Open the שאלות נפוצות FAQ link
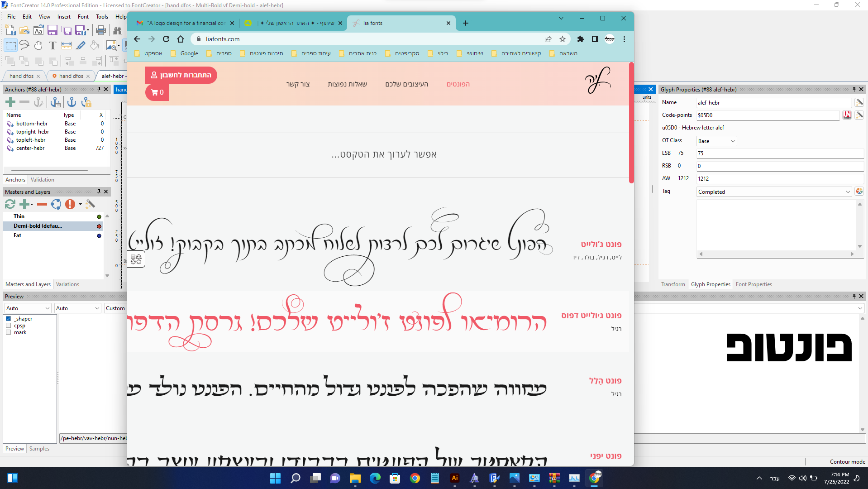This screenshot has width=868, height=489. 348,84
